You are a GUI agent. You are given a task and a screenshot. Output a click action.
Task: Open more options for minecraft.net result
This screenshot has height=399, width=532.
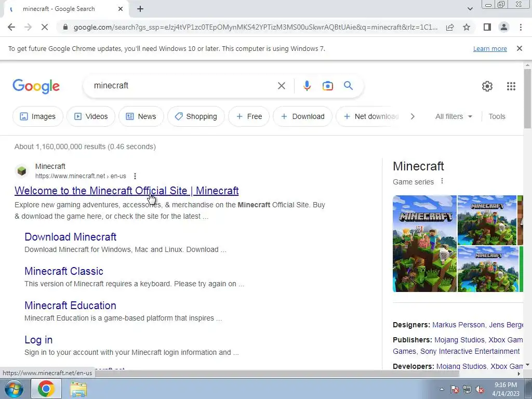(135, 176)
